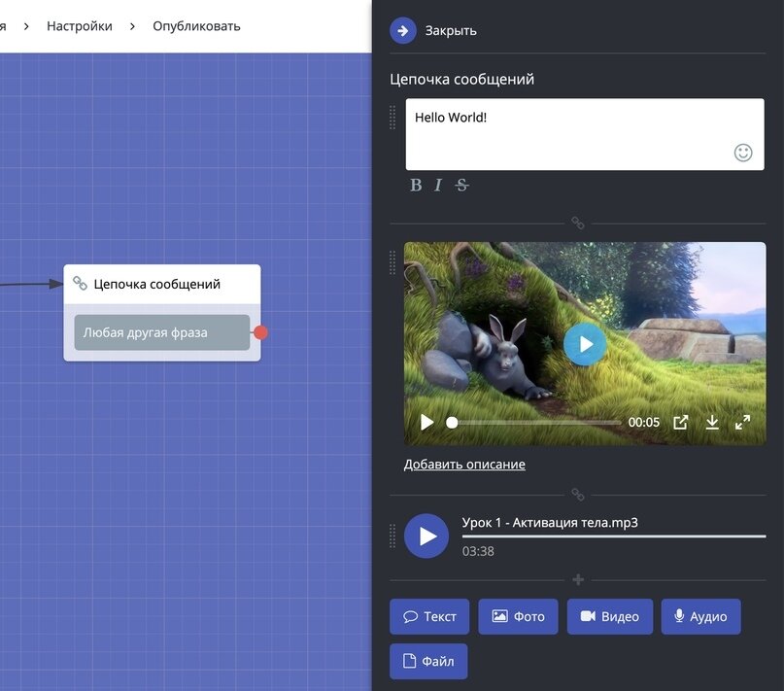Viewport: 784px width, 691px height.
Task: Click the drag handle beside the text message
Action: click(x=392, y=117)
